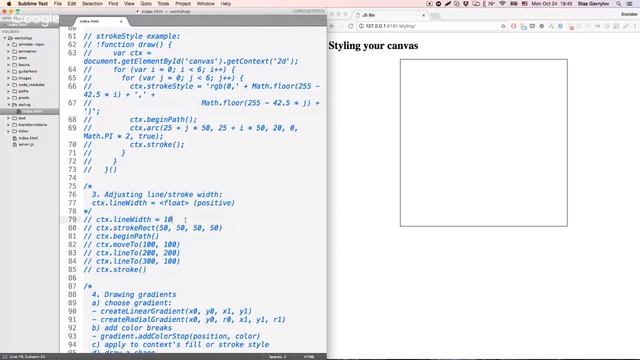Open the Apple menu
Image resolution: width=640 pixels, height=360 pixels.
[9, 4]
